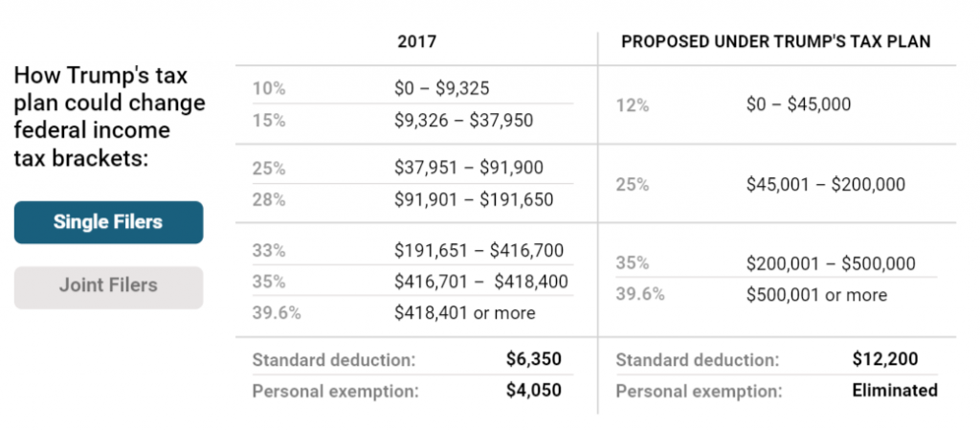Screen dimensions: 980x431
Task: Click the 28% rate in 2017 column
Action: click(269, 199)
